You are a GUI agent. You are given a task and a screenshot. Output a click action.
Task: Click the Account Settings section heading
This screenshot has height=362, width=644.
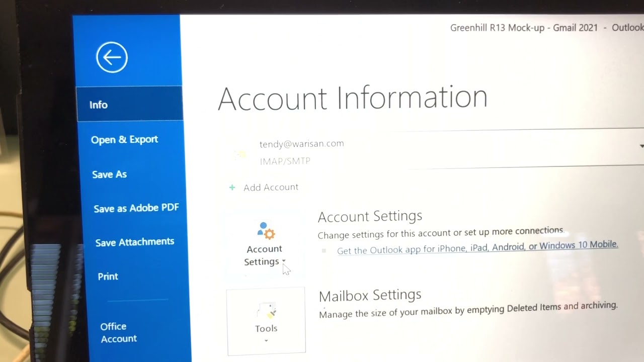pyautogui.click(x=370, y=216)
